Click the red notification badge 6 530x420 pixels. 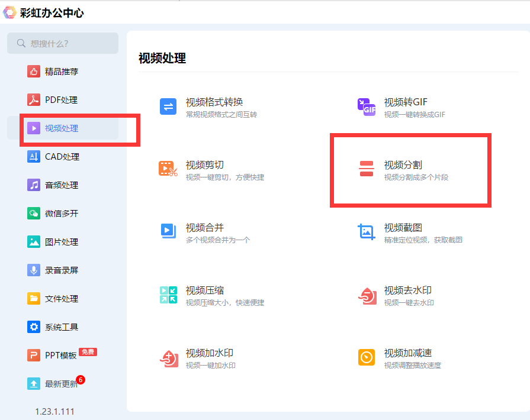pos(81,380)
